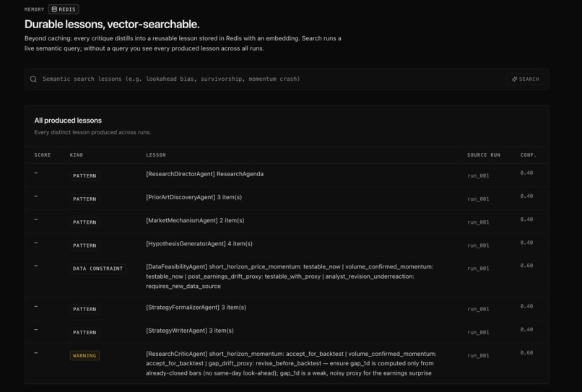Click run_001 in the ResearchCriticAgent row
This screenshot has width=582, height=392.
point(478,356)
